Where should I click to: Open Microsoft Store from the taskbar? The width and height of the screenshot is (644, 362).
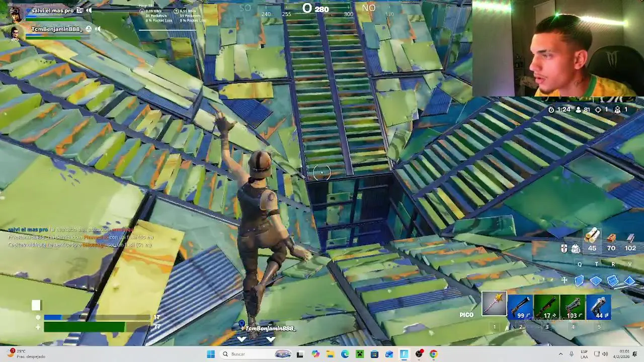click(x=374, y=354)
